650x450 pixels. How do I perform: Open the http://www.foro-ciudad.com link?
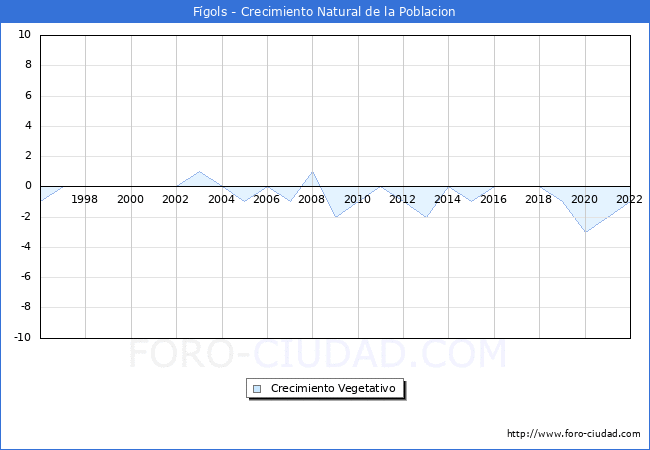click(x=574, y=434)
